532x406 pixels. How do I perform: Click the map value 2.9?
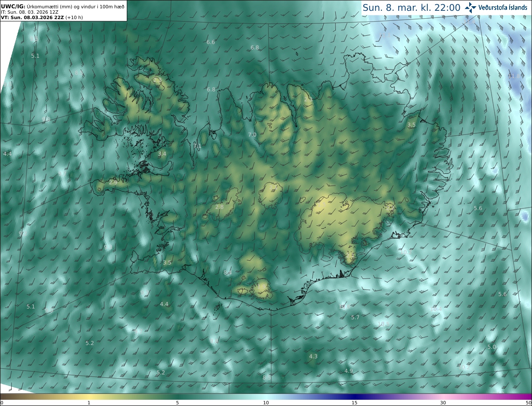113,183
